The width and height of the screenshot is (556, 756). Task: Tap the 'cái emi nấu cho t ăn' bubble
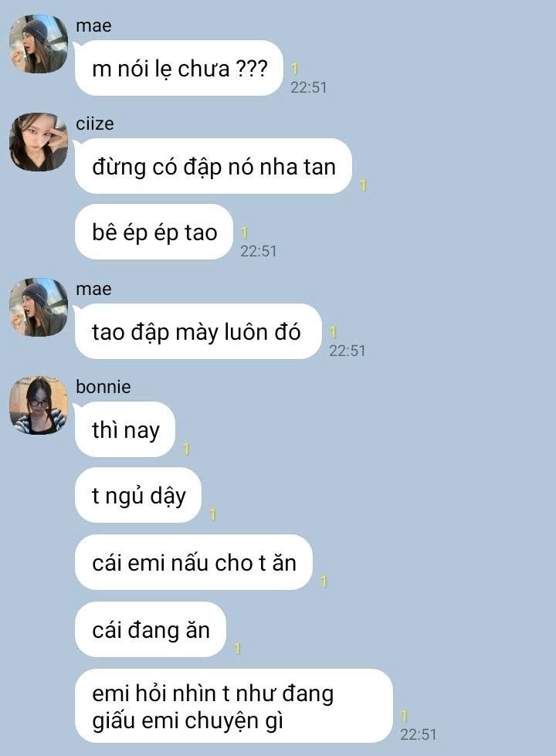coord(194,562)
